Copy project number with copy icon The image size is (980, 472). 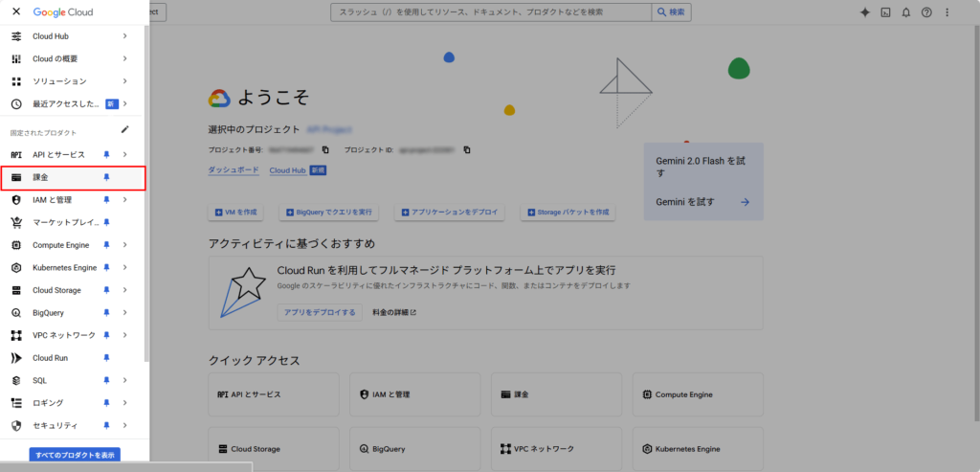pyautogui.click(x=325, y=150)
